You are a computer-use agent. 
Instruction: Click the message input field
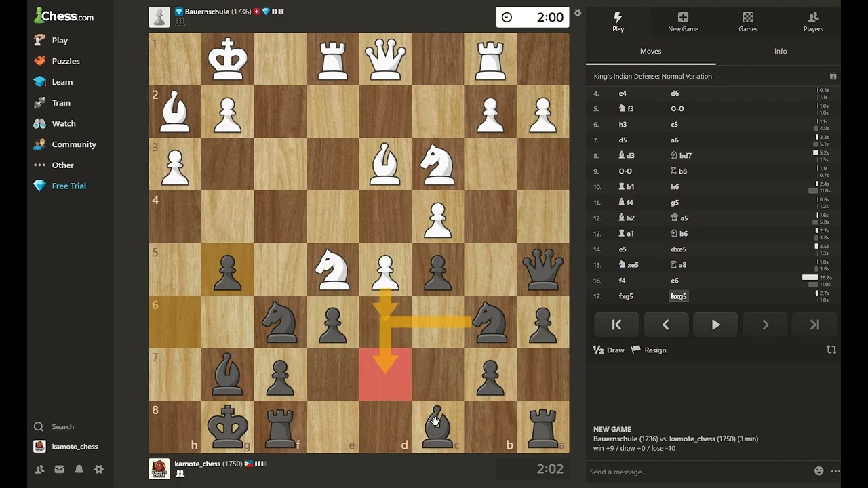pos(698,472)
